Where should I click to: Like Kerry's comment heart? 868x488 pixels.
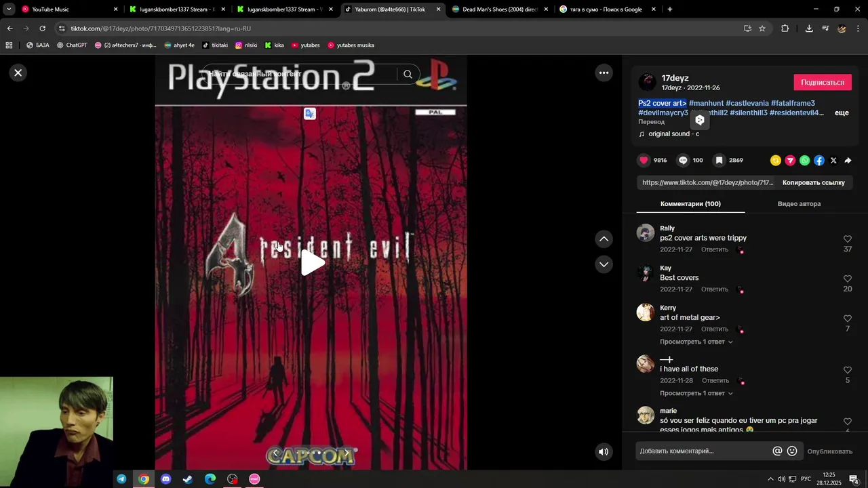pos(848,319)
